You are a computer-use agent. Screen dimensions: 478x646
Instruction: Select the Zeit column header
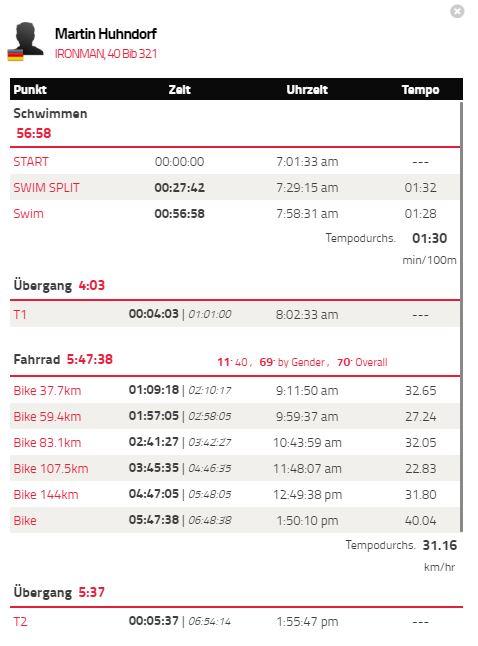click(179, 89)
